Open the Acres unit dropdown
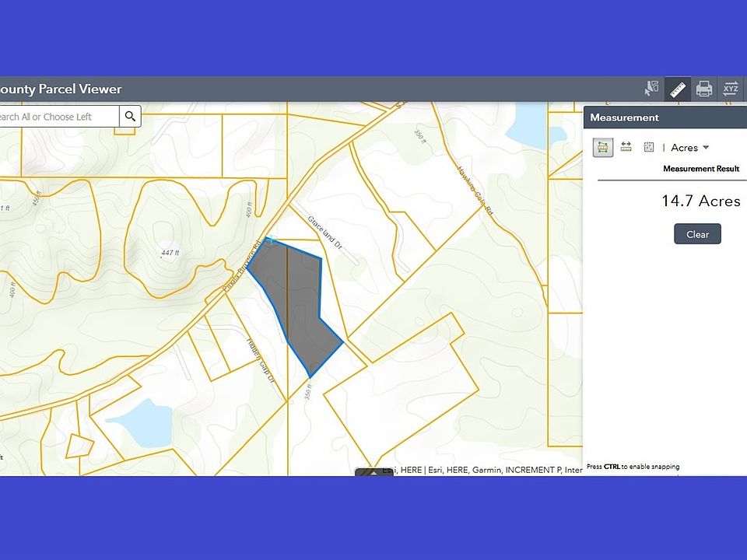Viewport: 747px width, 560px height. (690, 148)
